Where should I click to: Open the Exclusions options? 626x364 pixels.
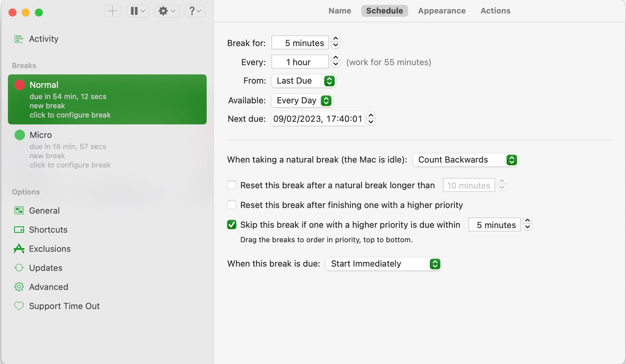point(49,249)
